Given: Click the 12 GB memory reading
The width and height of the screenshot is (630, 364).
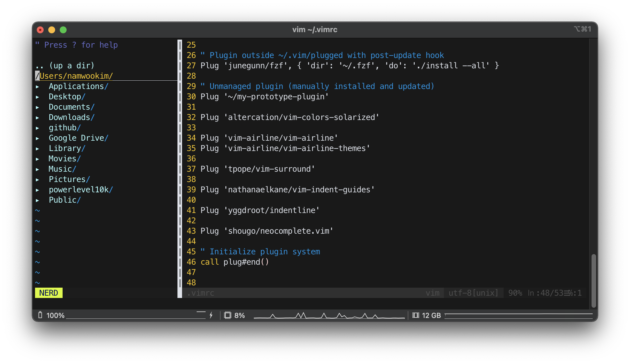Looking at the screenshot, I should pos(431,315).
